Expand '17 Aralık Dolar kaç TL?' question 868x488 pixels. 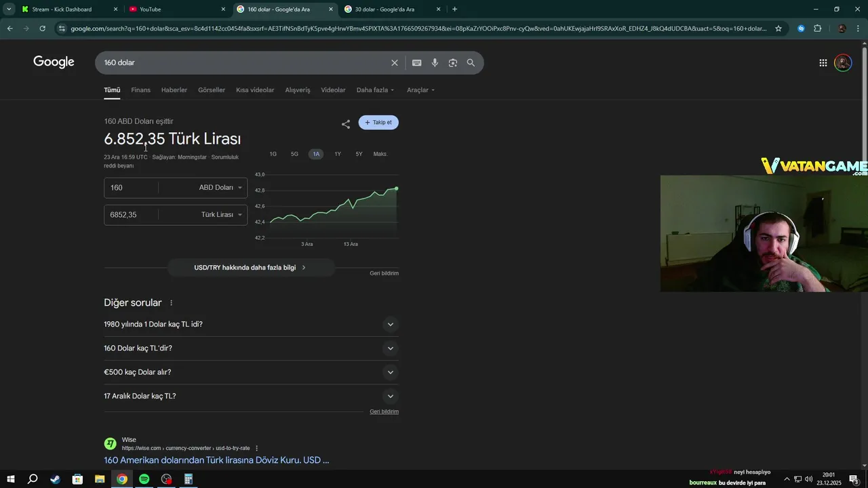251,396
